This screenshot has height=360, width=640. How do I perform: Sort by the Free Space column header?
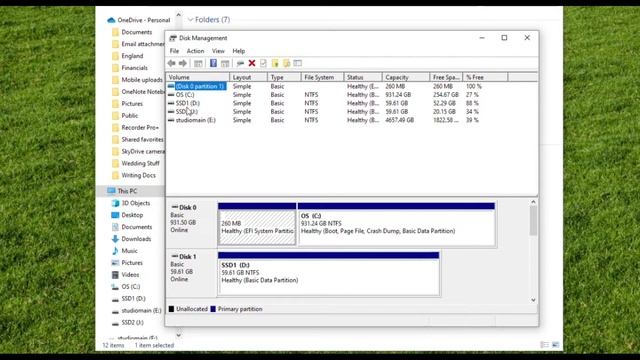click(x=446, y=77)
